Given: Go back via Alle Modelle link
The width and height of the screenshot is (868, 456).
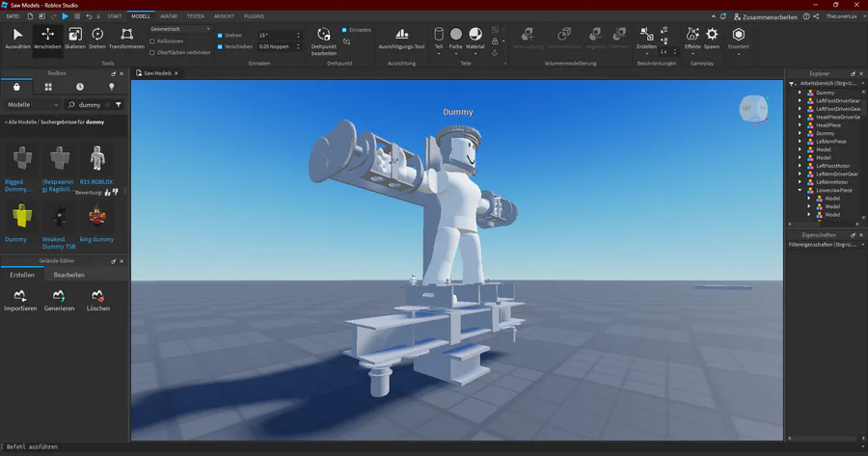Looking at the screenshot, I should click(x=22, y=122).
